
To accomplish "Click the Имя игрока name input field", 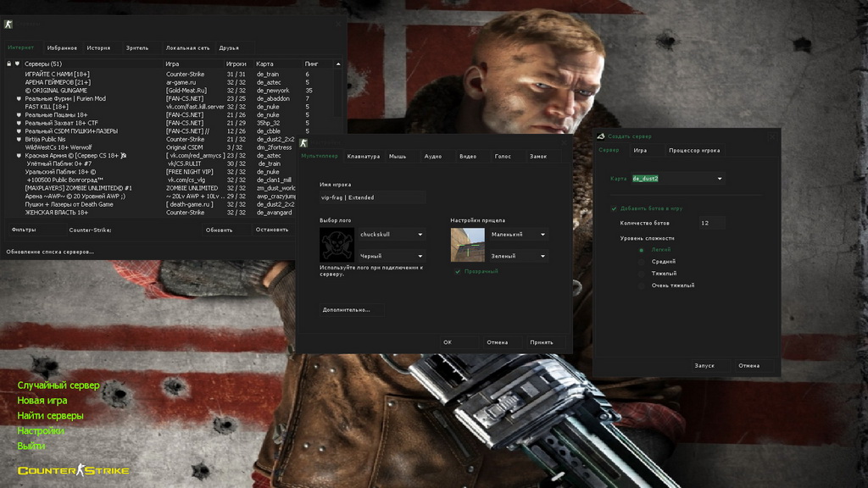I will 372,197.
